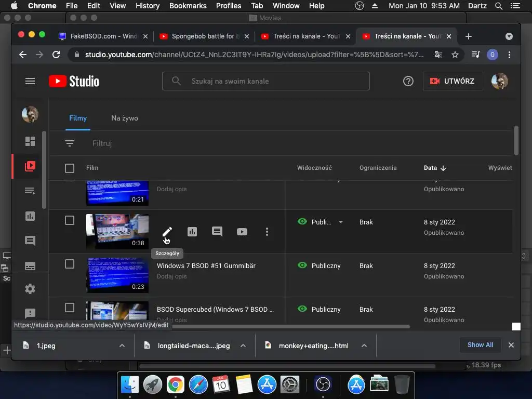532x399 pixels.
Task: Click the 0:23 blue screen video thumbnail
Action: click(x=117, y=275)
